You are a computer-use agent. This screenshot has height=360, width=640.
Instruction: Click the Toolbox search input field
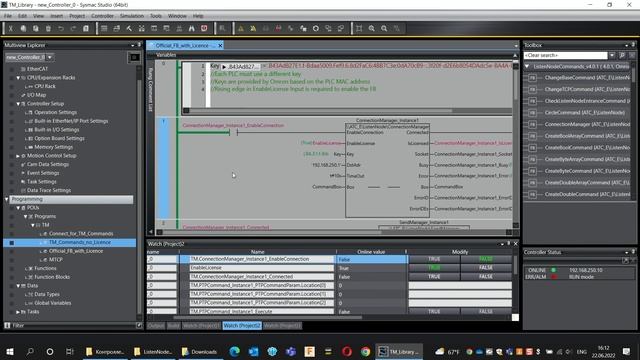(x=566, y=55)
